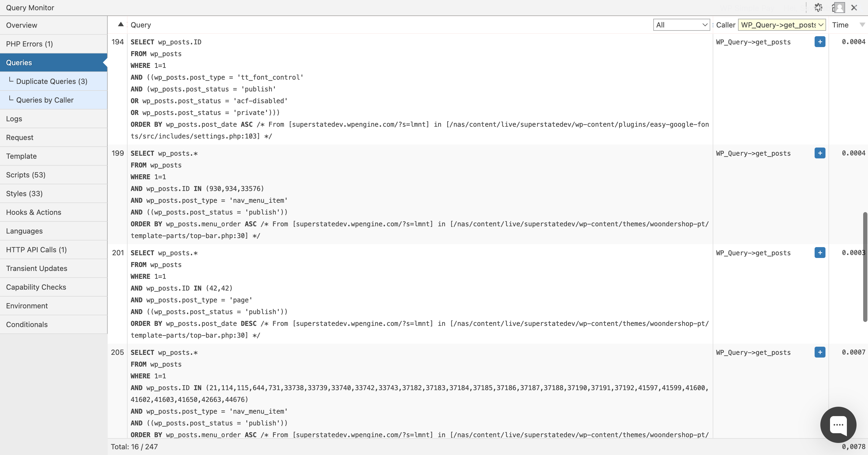Click the Scripts (53) link

coord(25,175)
